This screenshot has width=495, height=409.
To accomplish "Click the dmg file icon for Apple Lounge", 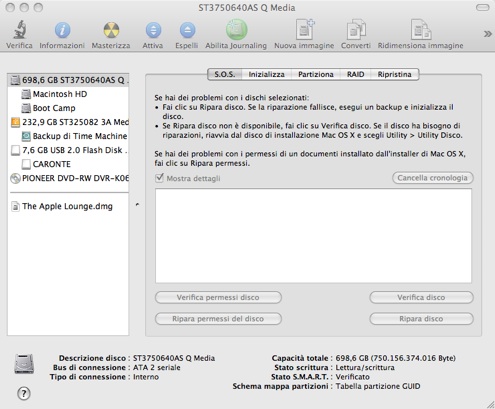I will [15, 207].
